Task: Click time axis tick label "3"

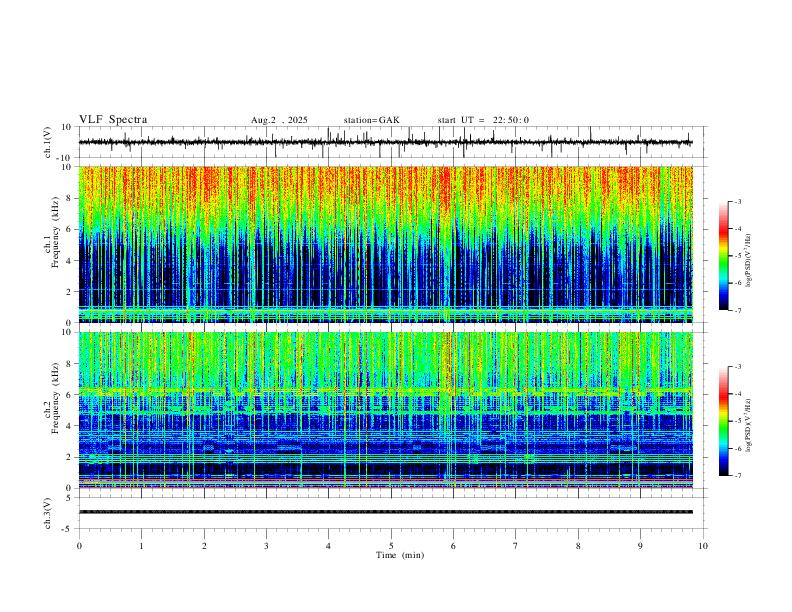Action: (x=266, y=546)
